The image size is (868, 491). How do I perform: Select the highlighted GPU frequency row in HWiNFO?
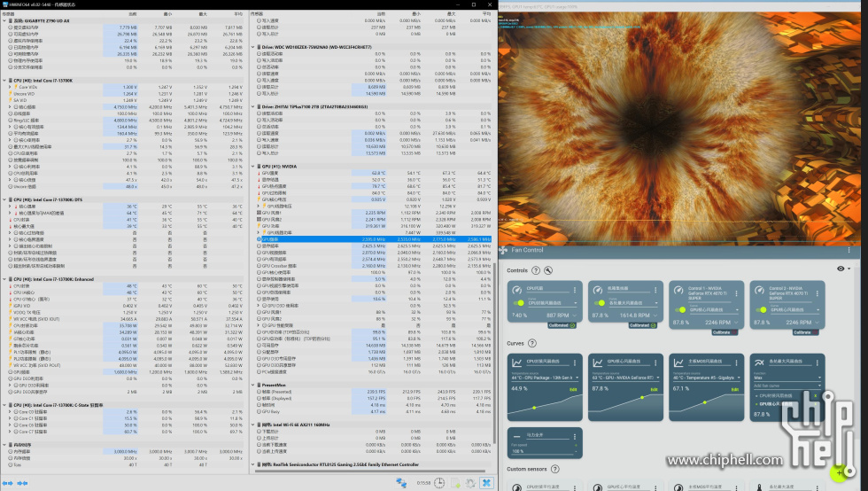[x=374, y=239]
